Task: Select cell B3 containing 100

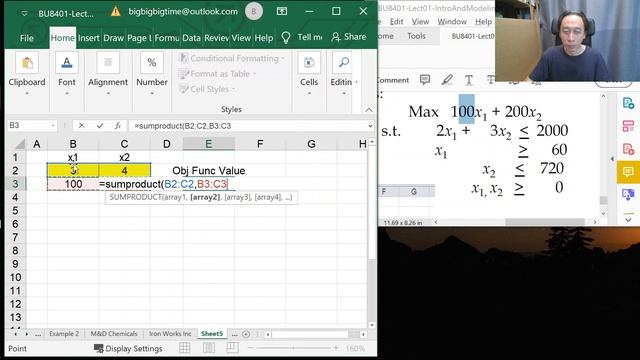Action: pos(73,184)
